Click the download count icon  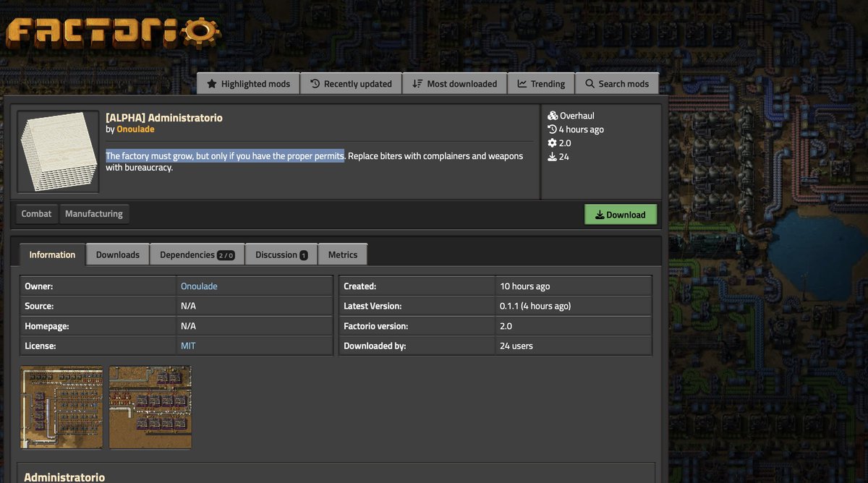click(x=553, y=156)
